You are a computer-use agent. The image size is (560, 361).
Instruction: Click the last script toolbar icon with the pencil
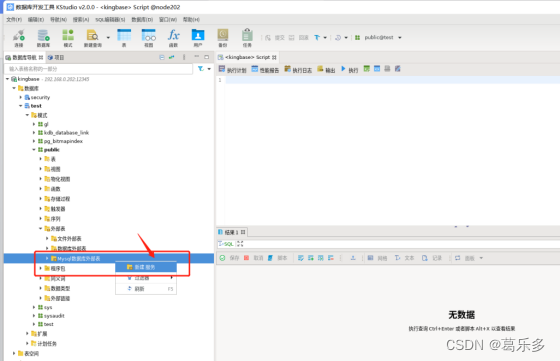point(398,69)
